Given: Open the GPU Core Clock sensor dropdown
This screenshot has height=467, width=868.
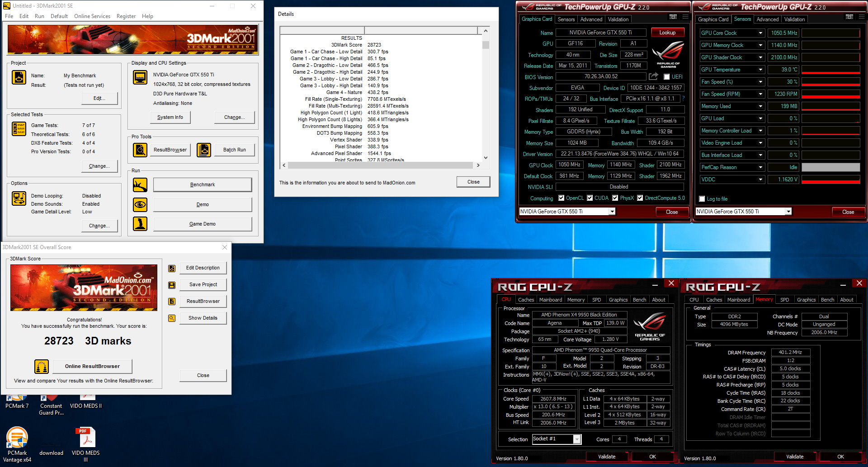Looking at the screenshot, I should coord(761,33).
